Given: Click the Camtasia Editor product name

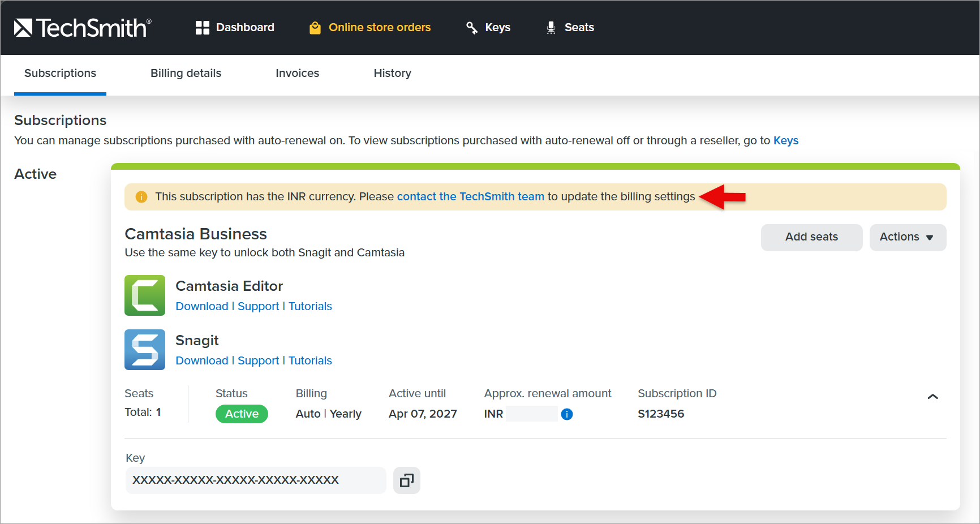Looking at the screenshot, I should coord(229,286).
